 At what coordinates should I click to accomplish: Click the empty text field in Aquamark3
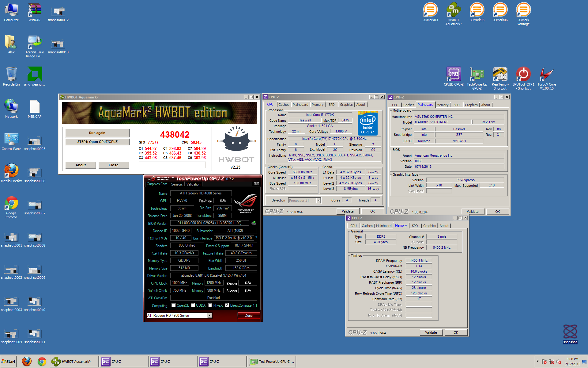click(172, 165)
